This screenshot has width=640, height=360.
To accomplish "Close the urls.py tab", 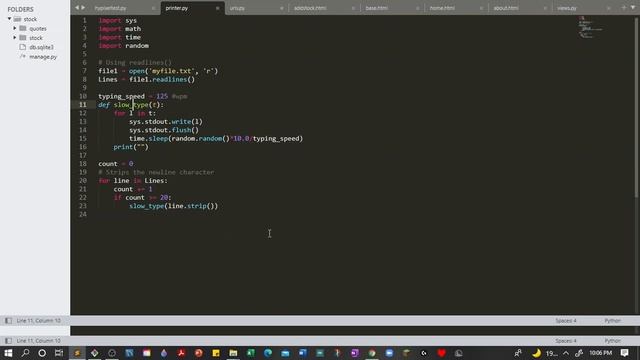I will click(x=282, y=8).
